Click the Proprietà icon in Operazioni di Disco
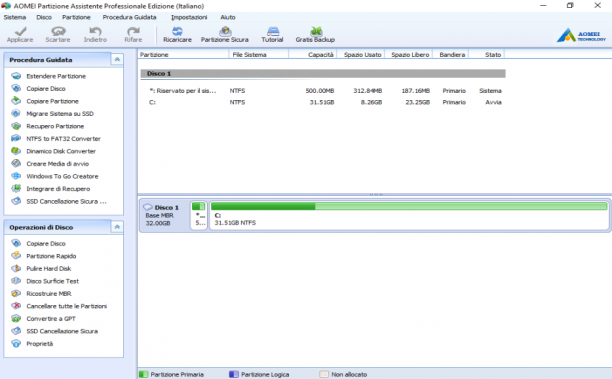 pyautogui.click(x=16, y=343)
